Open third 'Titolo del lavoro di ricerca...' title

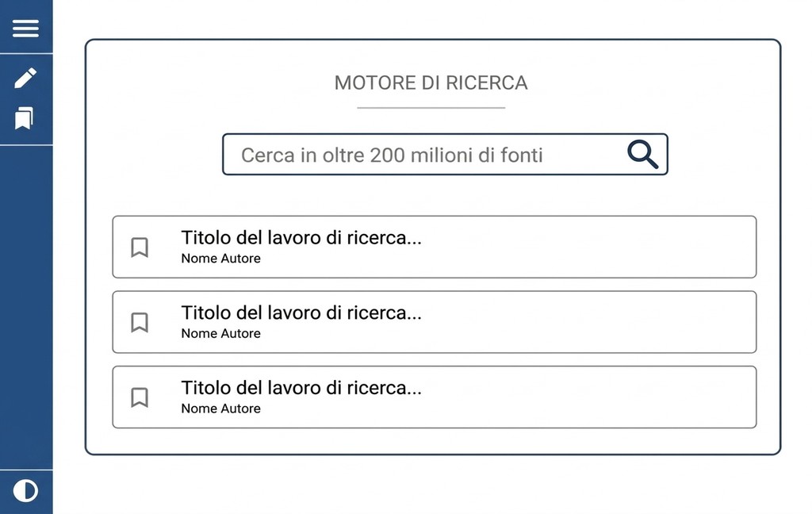pyautogui.click(x=301, y=388)
